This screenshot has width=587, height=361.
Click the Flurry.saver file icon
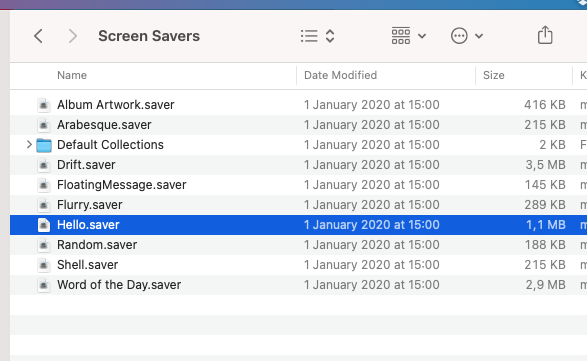(44, 205)
